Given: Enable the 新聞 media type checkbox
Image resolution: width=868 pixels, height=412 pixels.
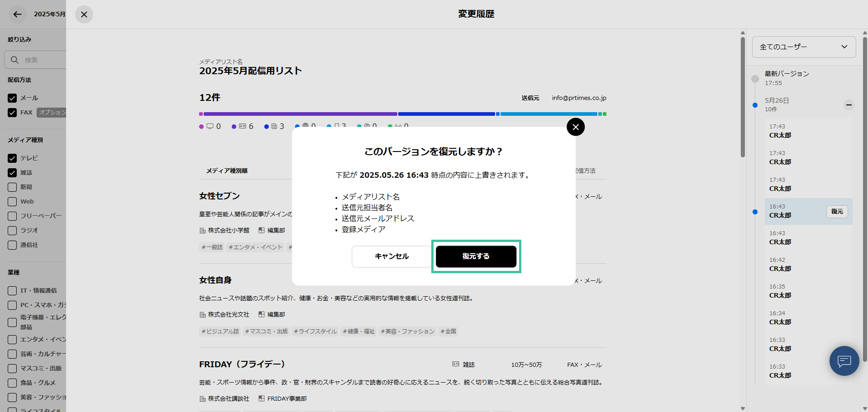Looking at the screenshot, I should pos(12,187).
